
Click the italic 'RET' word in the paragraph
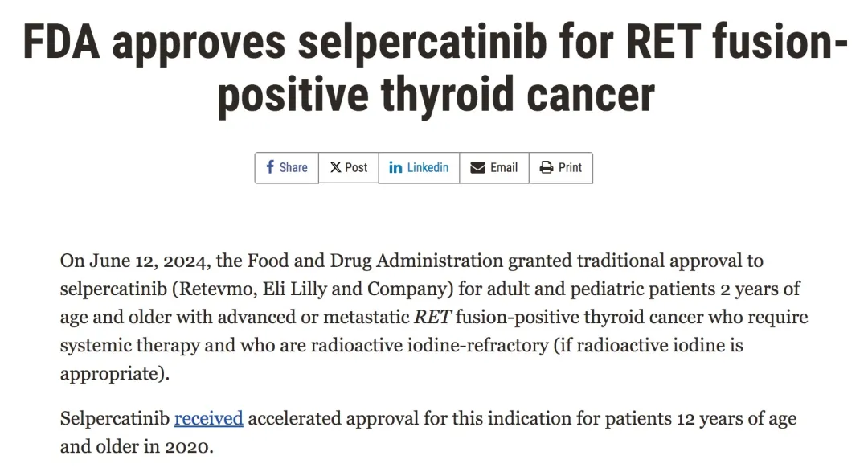434,317
